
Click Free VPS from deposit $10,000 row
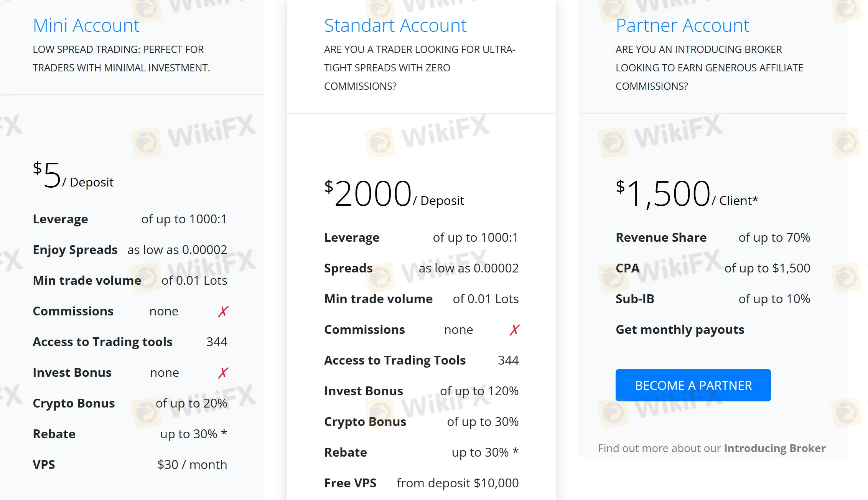[x=421, y=483]
